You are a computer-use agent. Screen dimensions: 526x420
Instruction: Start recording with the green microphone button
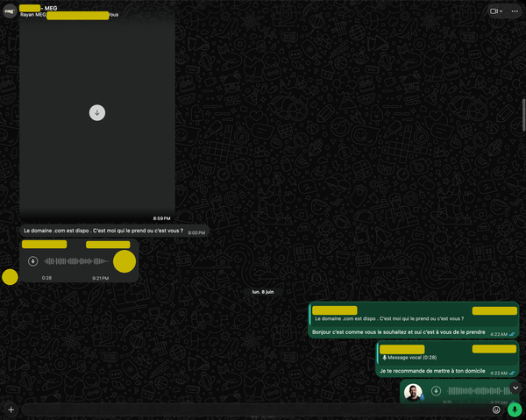[515, 409]
